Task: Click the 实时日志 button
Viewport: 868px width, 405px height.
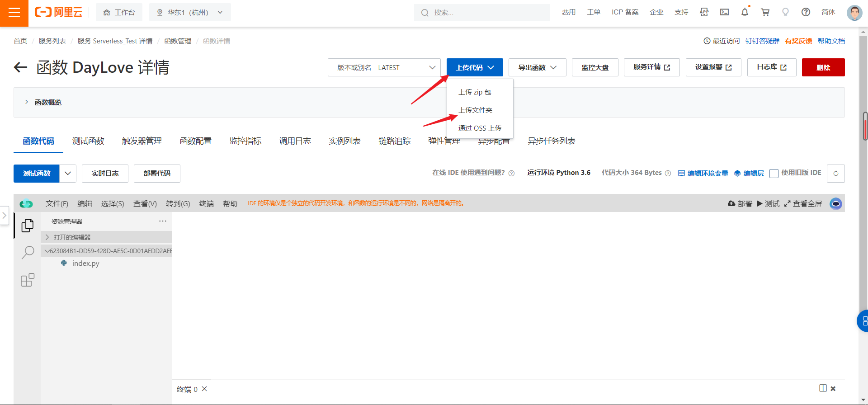Action: point(105,174)
